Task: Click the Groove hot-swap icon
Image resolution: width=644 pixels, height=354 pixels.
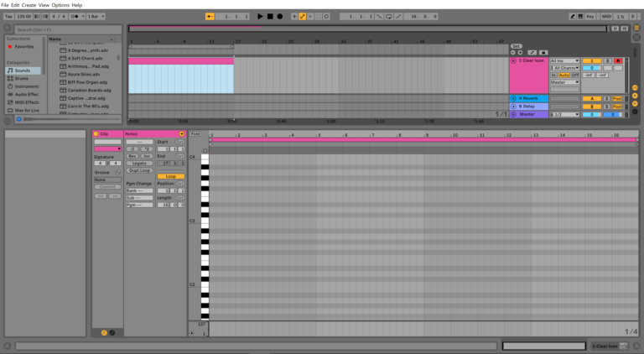Action: click(x=118, y=173)
